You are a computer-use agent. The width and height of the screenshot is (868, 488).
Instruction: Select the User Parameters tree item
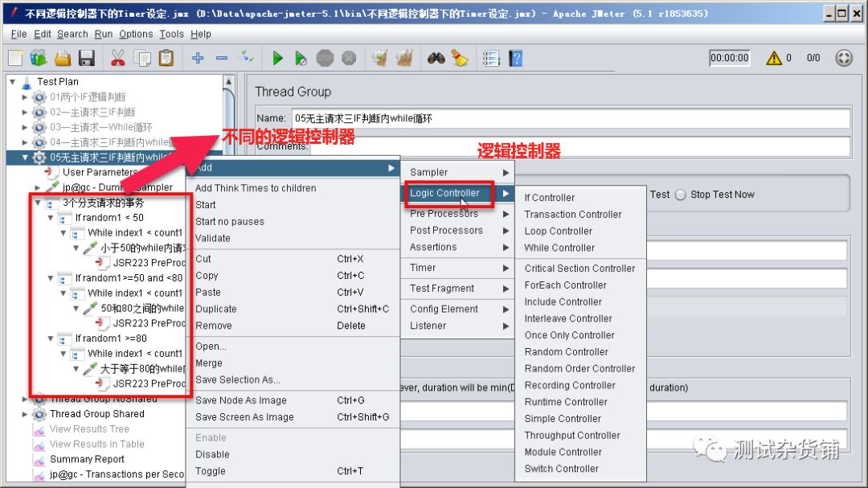(99, 172)
